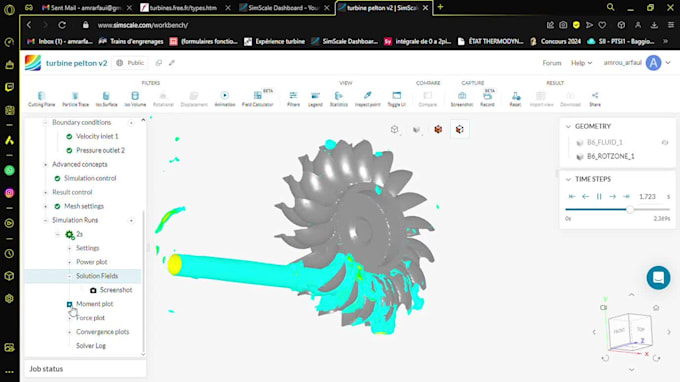680x382 pixels.
Task: Open the Convergence plots item
Action: click(x=102, y=332)
